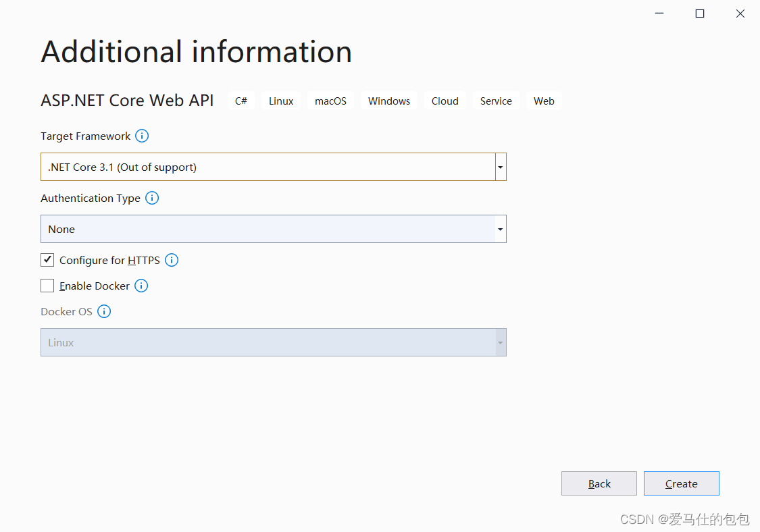Uncheck Configure for HTTPS checkbox
This screenshot has height=532, width=760.
(x=47, y=260)
